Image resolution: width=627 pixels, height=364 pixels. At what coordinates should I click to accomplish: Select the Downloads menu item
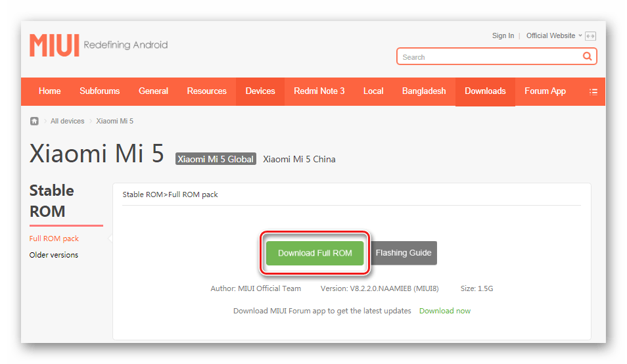click(x=485, y=91)
